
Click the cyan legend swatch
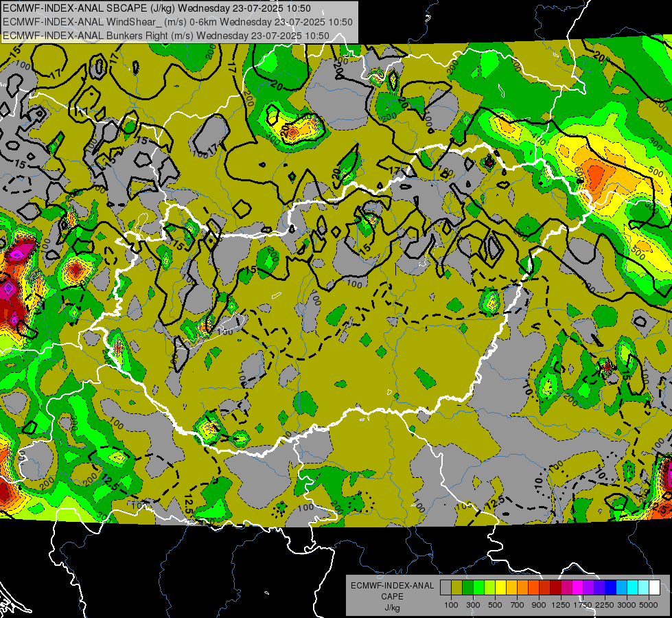633,588
